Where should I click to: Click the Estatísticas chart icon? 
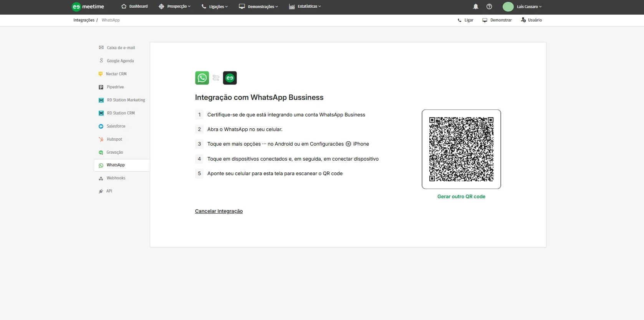click(x=292, y=7)
